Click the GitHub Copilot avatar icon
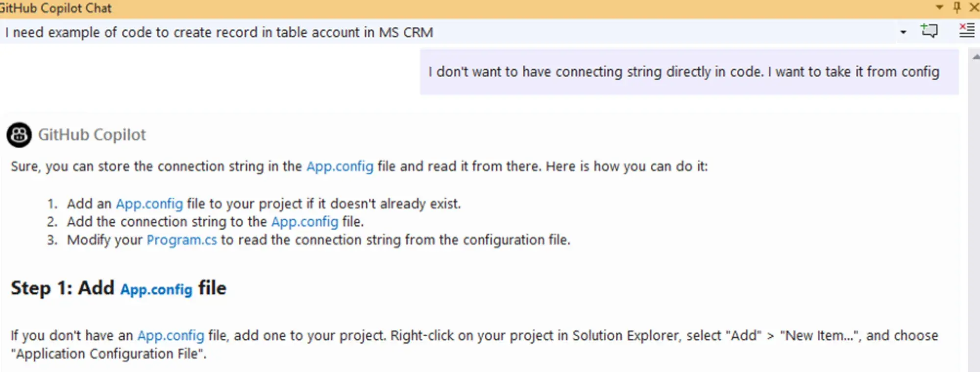Screen dimensions: 980x372 coord(19,135)
